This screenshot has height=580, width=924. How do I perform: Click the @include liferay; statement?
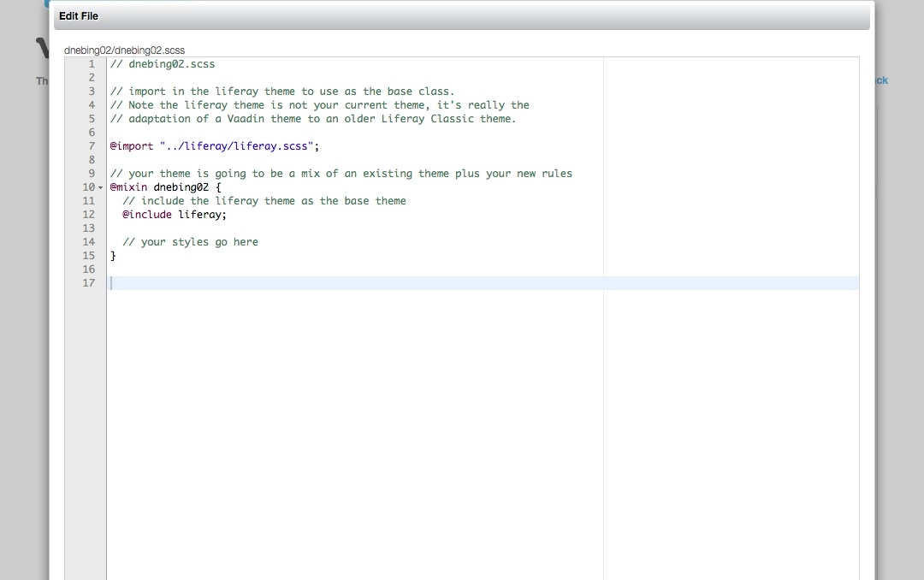coord(175,215)
